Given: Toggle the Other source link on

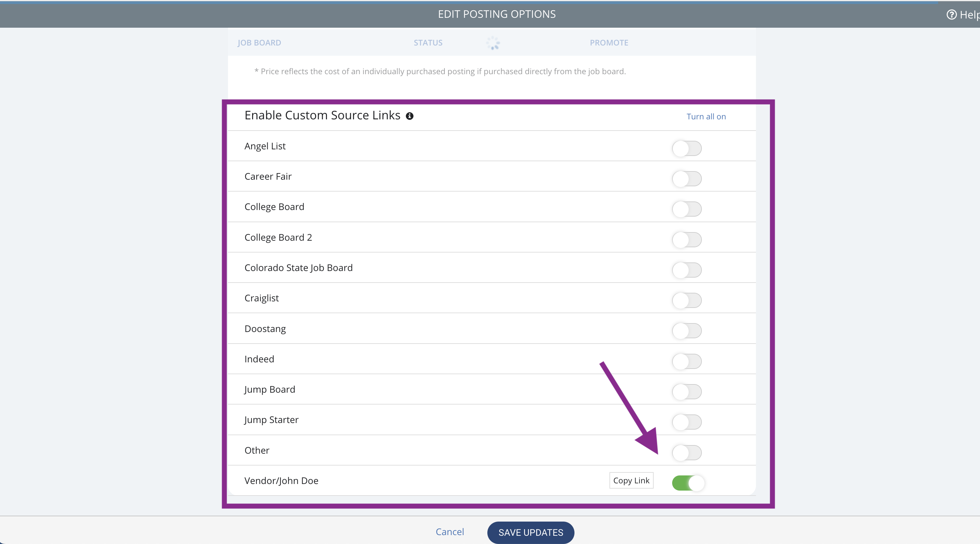Looking at the screenshot, I should tap(687, 452).
